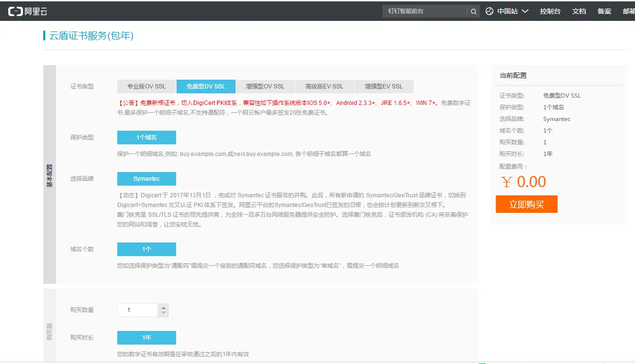Click the 选择品牌 field label

(82, 179)
